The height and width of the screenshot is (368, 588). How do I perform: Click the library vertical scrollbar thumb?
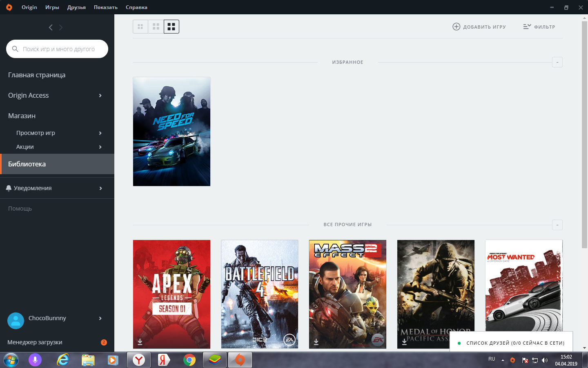(x=584, y=135)
